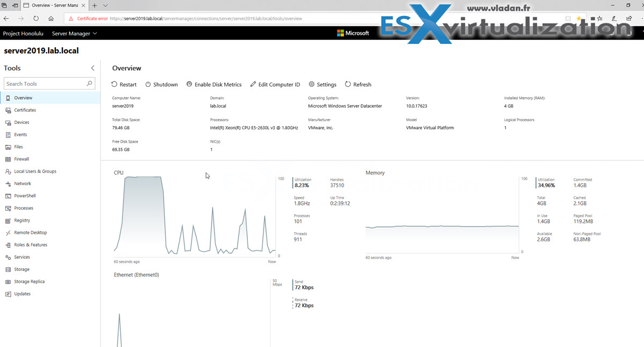The image size is (644, 347).
Task: Click the installed memory value "4 GB"
Action: (x=509, y=106)
